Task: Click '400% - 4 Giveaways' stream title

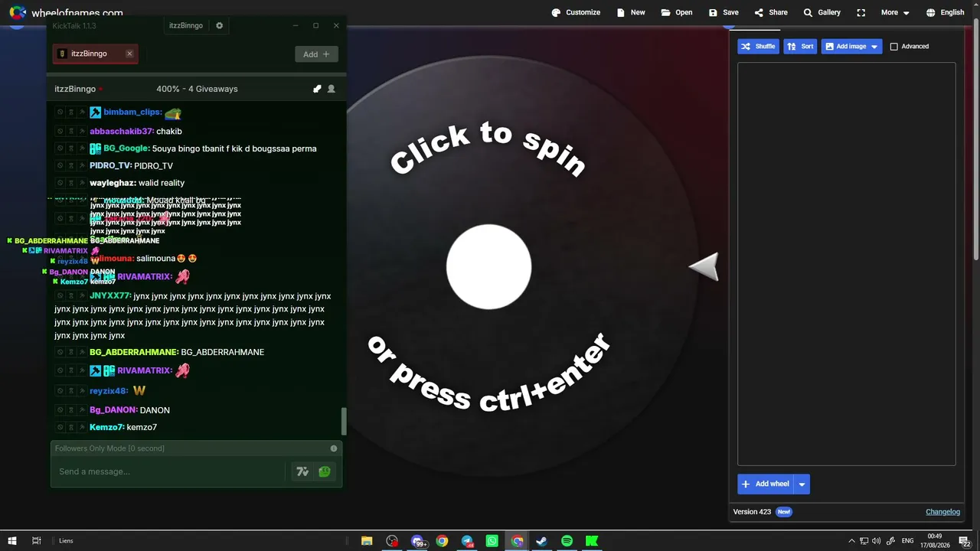Action: [x=197, y=89]
